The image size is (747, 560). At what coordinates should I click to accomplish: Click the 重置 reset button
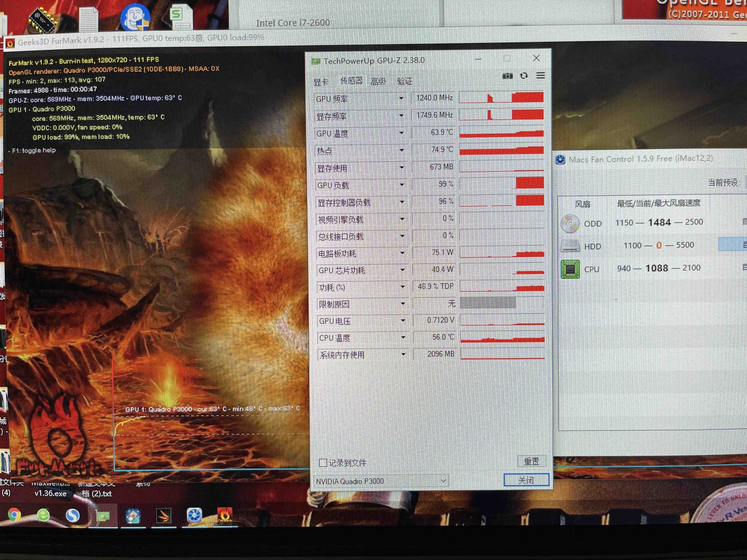(531, 461)
